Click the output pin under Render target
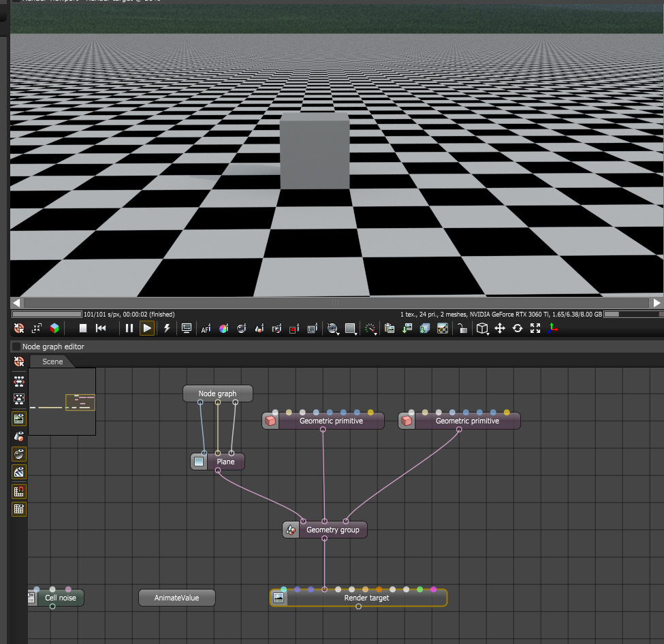 359,607
